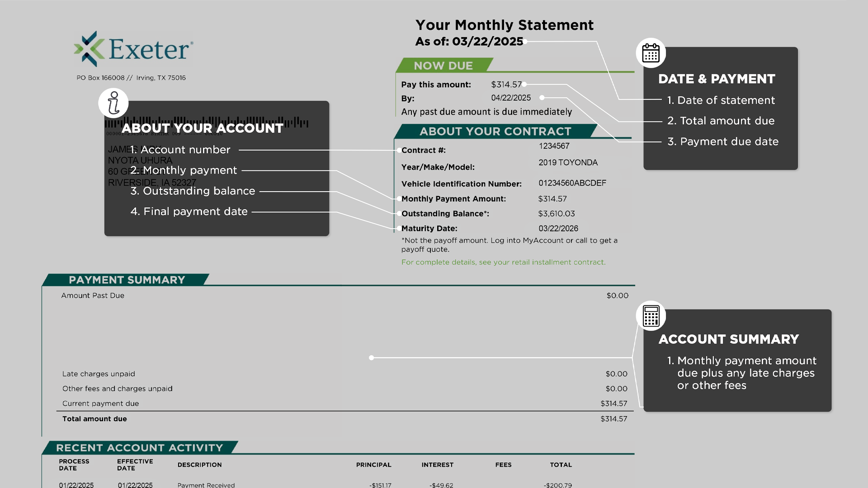Click the 04/22/2025 pay-by date
Image resolution: width=868 pixels, height=488 pixels.
click(511, 98)
